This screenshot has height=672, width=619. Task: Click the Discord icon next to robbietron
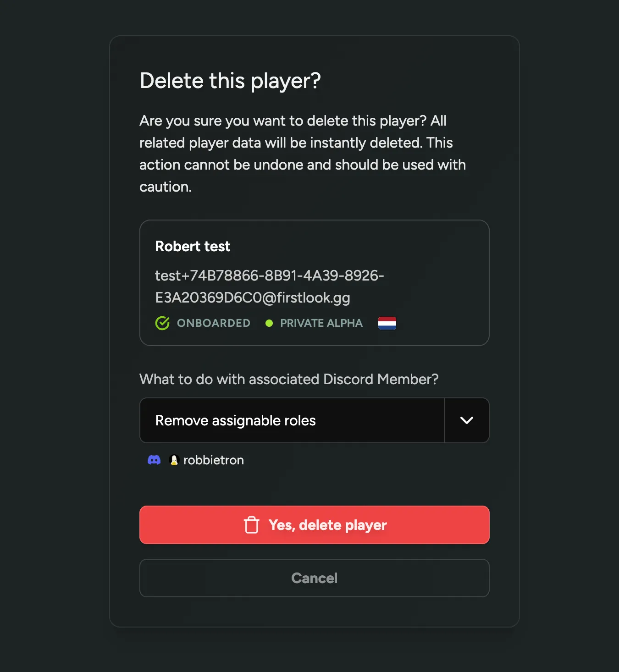(x=155, y=460)
